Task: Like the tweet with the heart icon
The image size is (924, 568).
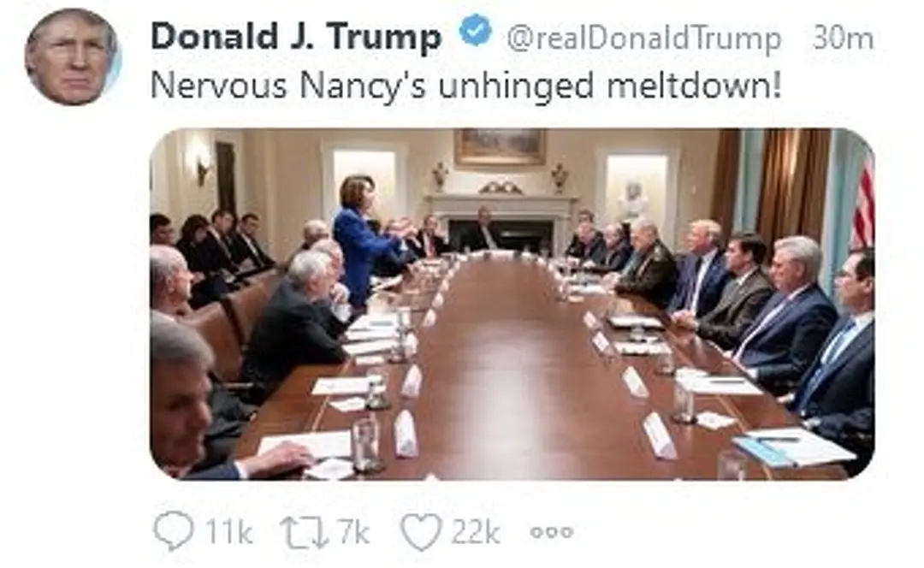Action: coord(421,532)
